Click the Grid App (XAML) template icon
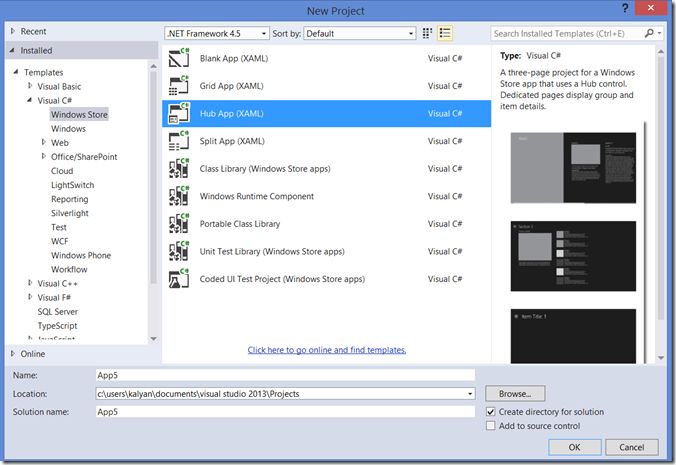Image resolution: width=676 pixels, height=465 pixels. (x=179, y=86)
